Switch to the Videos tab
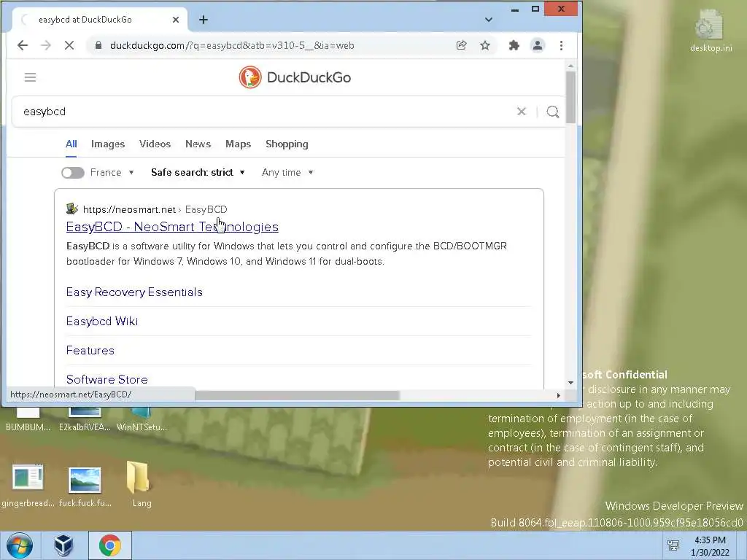The image size is (747, 560). (x=155, y=144)
